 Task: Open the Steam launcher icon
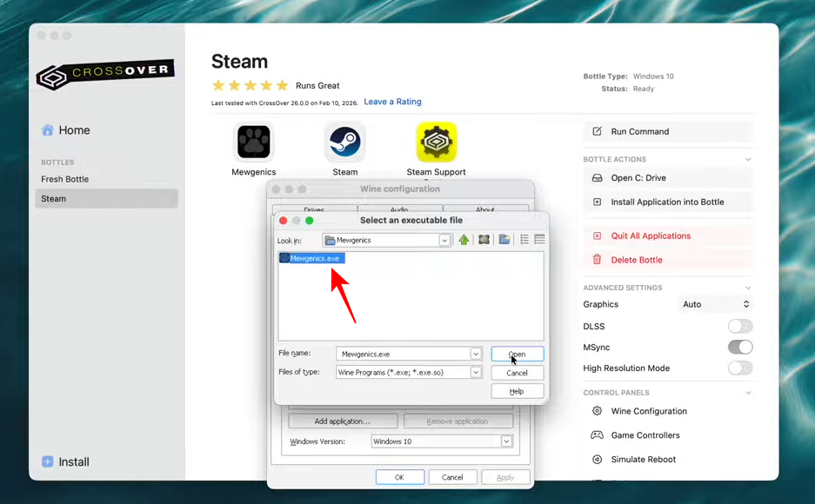pos(344,142)
